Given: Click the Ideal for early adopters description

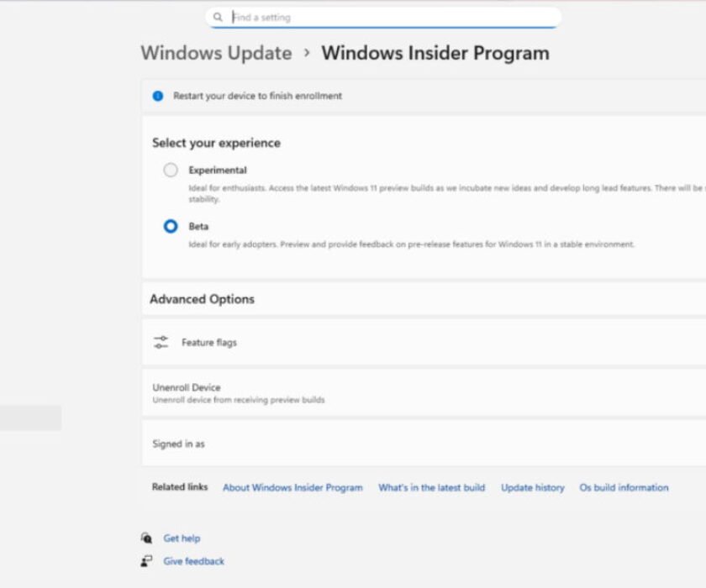Looking at the screenshot, I should (412, 244).
